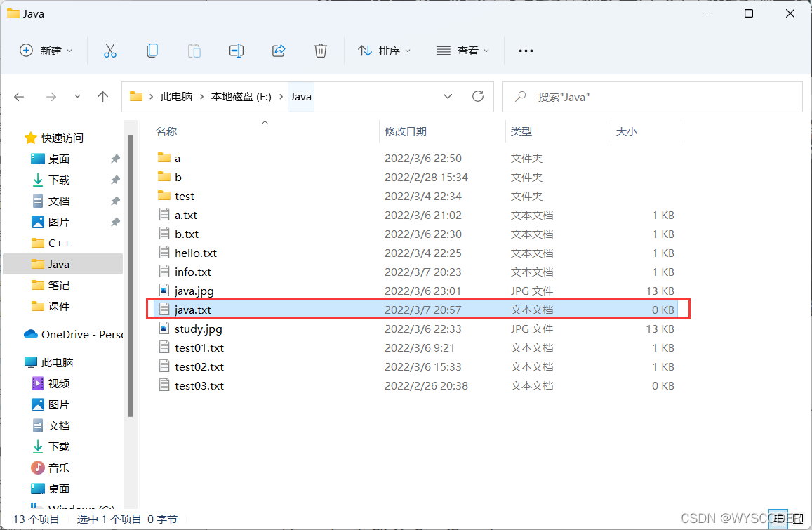Viewport: 812px width, 530px height.
Task: Click the Cut scissors icon in the toolbar
Action: tap(109, 50)
